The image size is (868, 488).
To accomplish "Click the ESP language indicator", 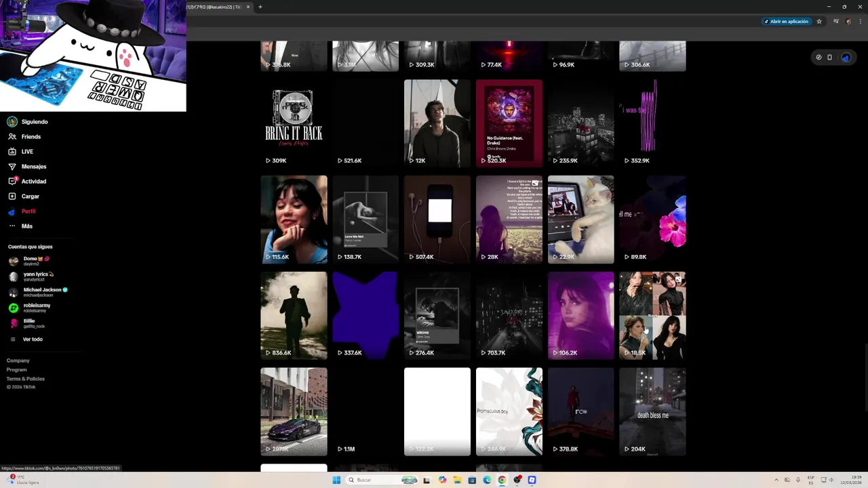I will tap(811, 480).
